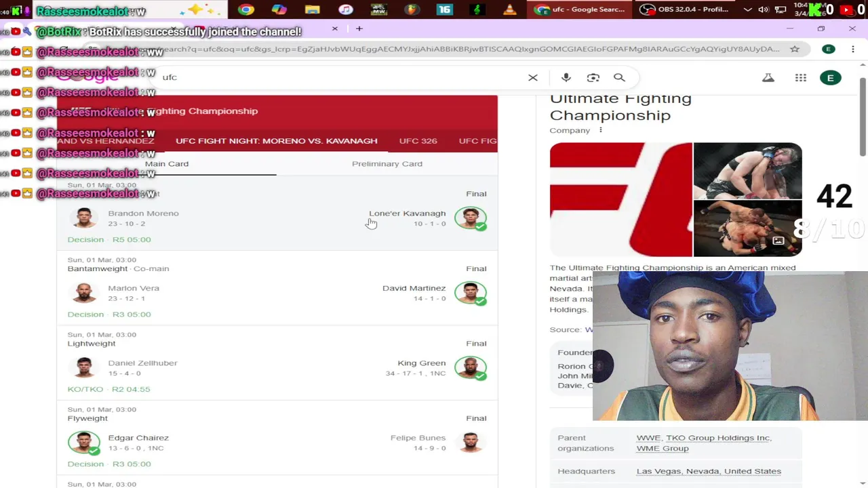This screenshot has height=488, width=868.
Task: Open the large UFC logo image
Action: pos(620,199)
